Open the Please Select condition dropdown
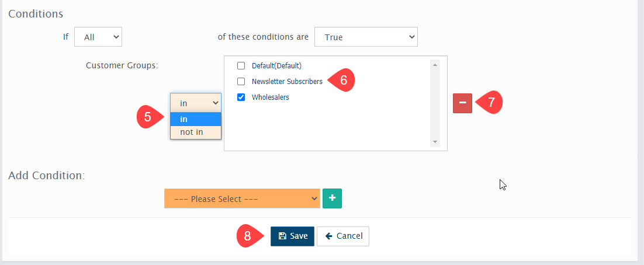 tap(242, 198)
